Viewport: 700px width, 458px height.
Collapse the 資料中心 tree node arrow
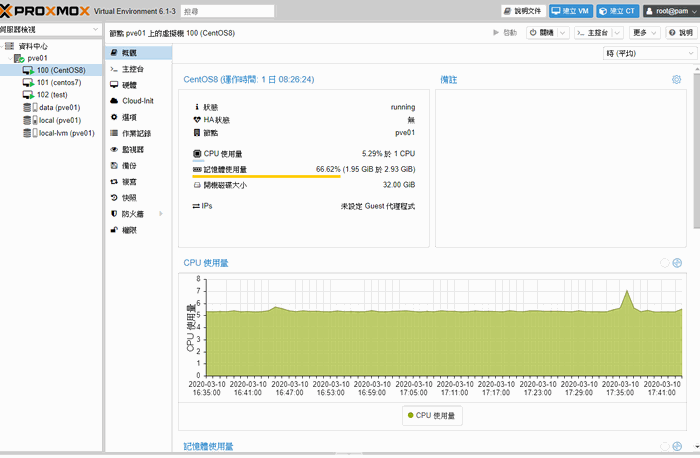click(3, 46)
